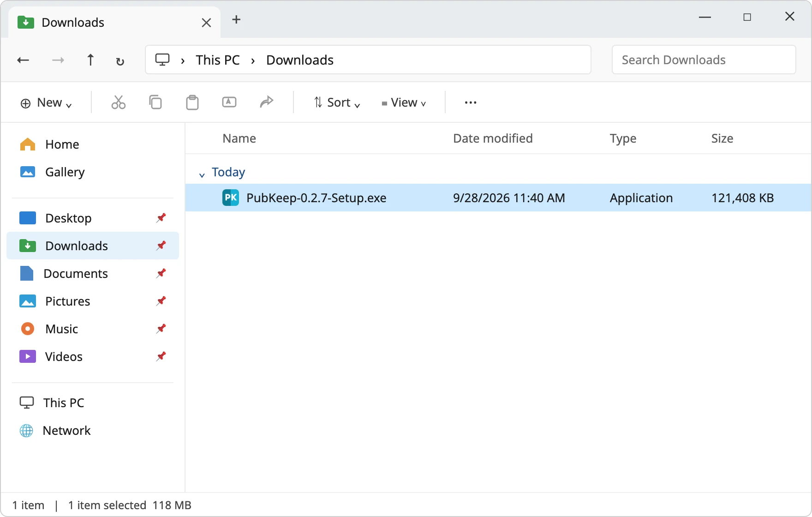Go forward with the right arrow
This screenshot has width=812, height=517.
[x=58, y=60]
